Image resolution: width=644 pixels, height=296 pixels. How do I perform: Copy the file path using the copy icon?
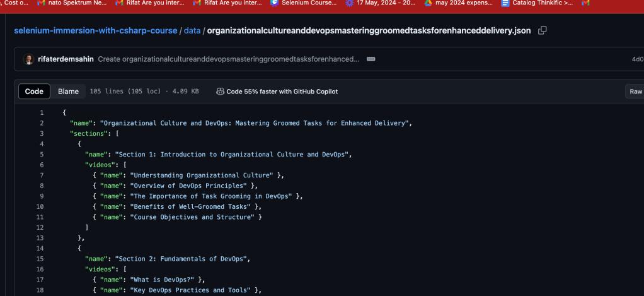[x=542, y=30]
